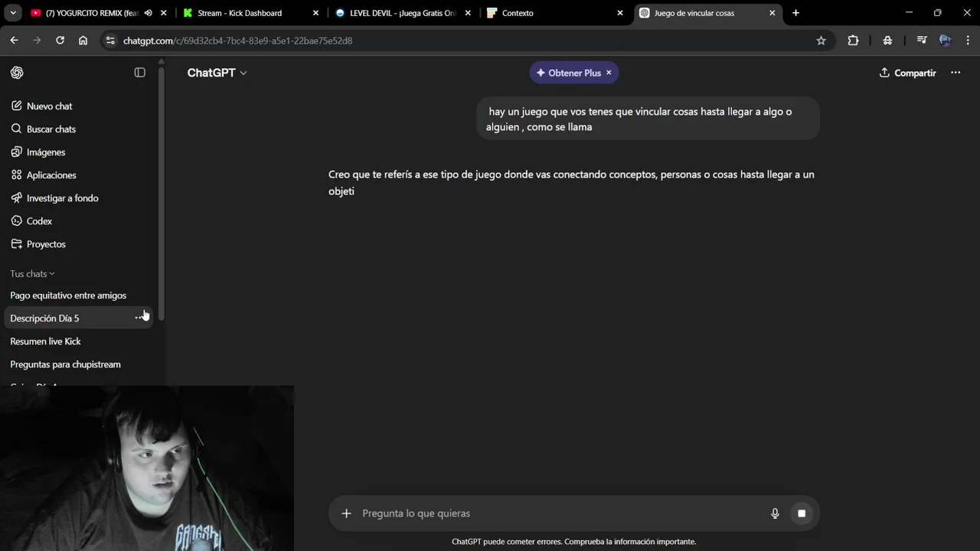Click the user message bubble text
The image size is (980, 551).
[x=639, y=119]
